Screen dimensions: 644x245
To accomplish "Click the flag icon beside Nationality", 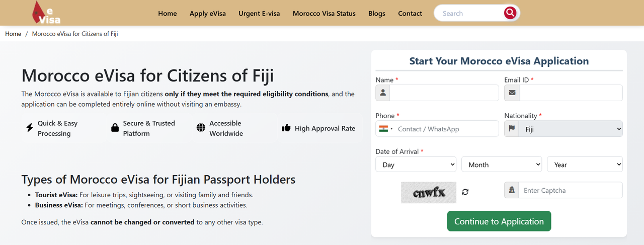I will (512, 128).
